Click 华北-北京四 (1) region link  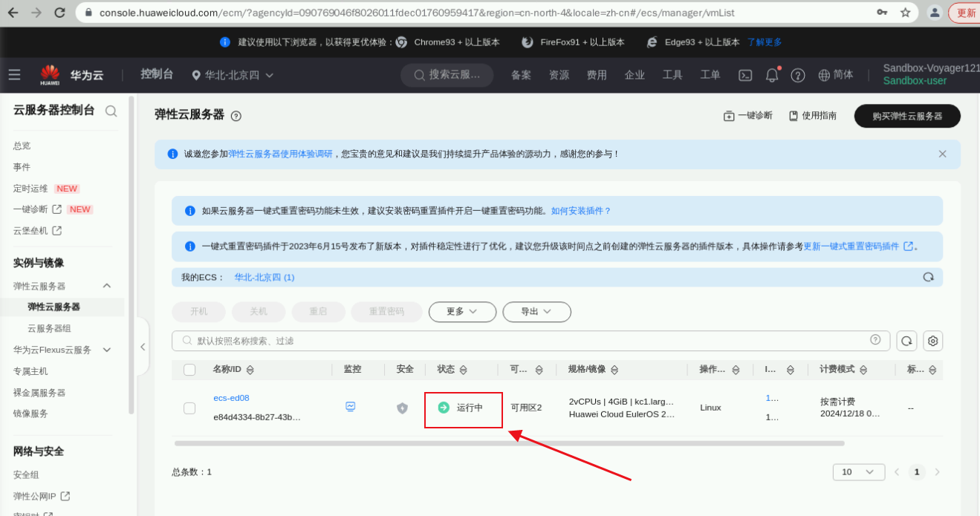click(265, 277)
